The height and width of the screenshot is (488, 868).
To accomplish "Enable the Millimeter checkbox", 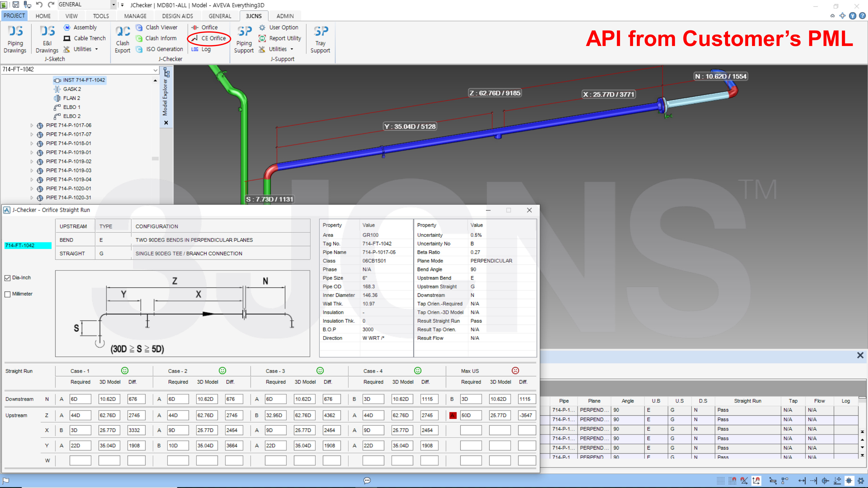I will 8,294.
